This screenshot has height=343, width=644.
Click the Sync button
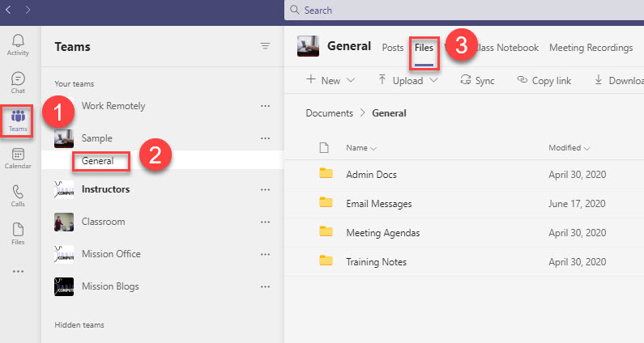[477, 80]
